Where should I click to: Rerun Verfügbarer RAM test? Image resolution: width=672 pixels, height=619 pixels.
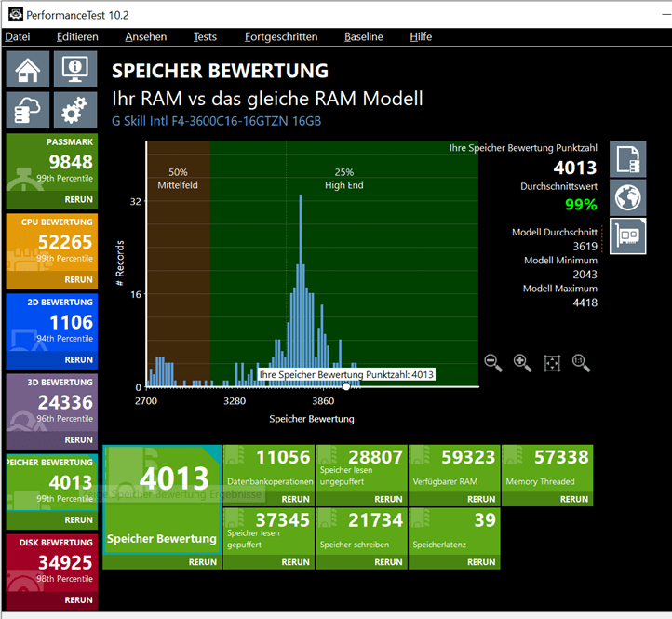[481, 499]
